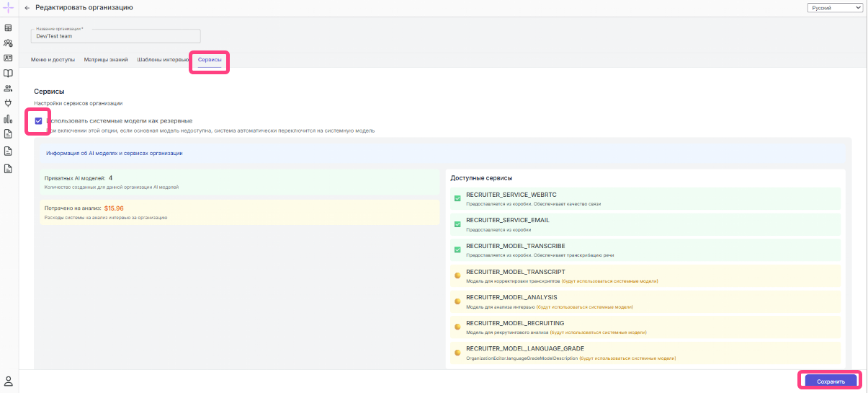Uncheck use system models as fallback
The width and height of the screenshot is (868, 393).
point(38,121)
